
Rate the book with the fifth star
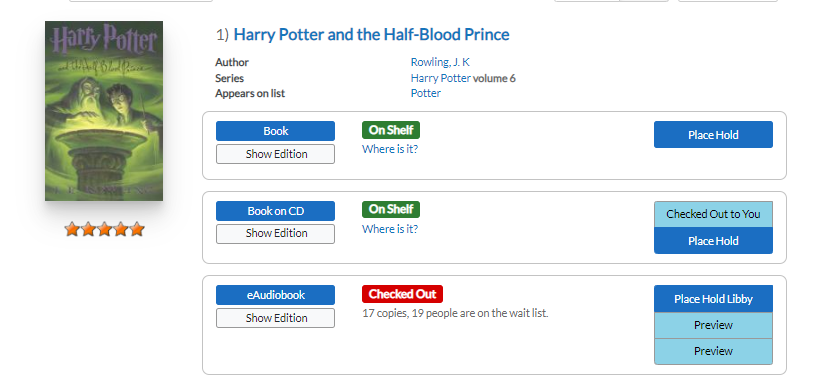coord(137,229)
